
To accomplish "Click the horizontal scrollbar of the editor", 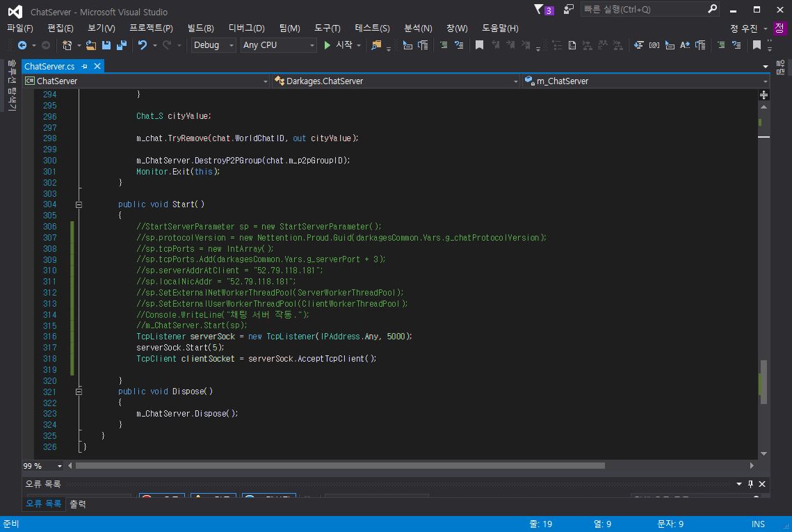I will [x=341, y=466].
